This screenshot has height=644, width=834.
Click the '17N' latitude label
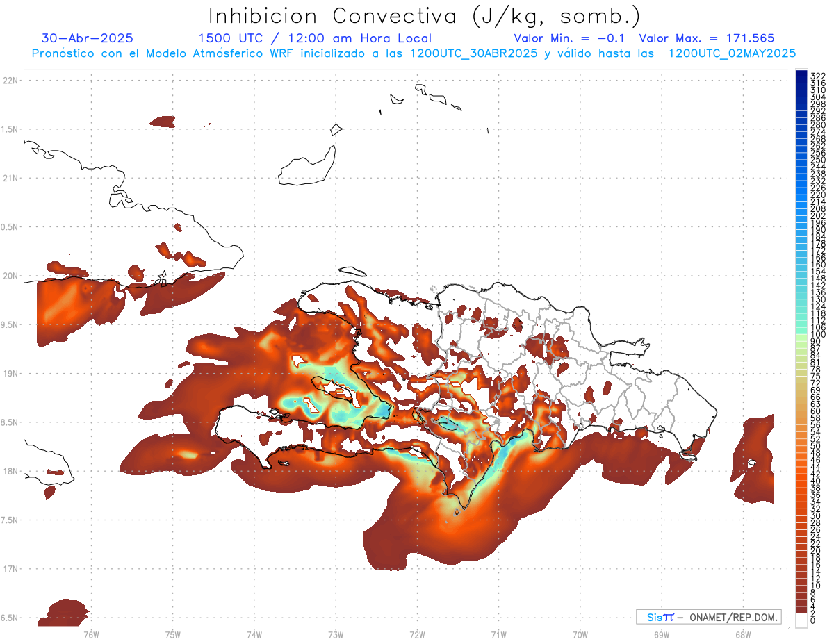(11, 569)
